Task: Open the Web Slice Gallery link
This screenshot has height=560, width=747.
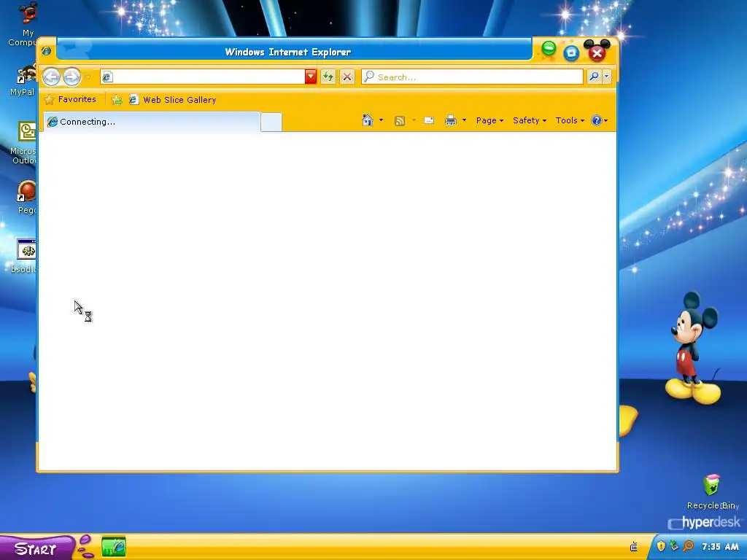Action: tap(172, 99)
